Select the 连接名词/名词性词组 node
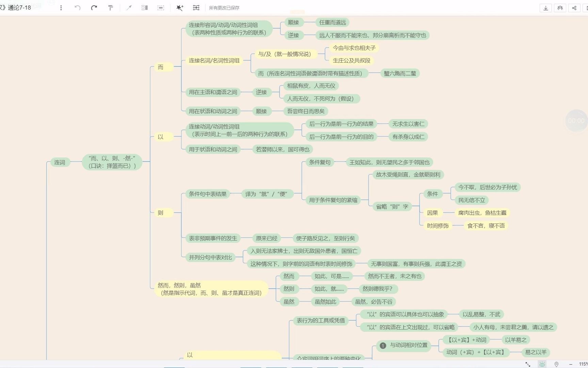Image resolution: width=588 pixels, height=368 pixels. [x=214, y=61]
